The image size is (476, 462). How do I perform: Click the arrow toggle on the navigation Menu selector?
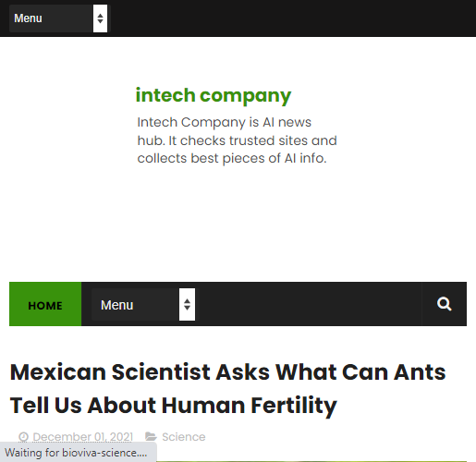187,305
